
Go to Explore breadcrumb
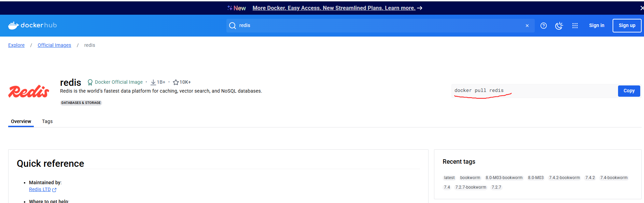tap(16, 45)
